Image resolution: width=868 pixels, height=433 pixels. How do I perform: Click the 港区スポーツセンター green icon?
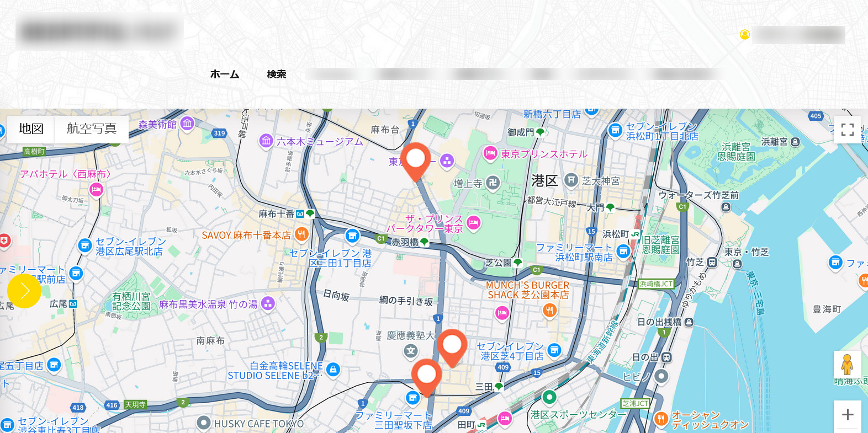pos(549,397)
